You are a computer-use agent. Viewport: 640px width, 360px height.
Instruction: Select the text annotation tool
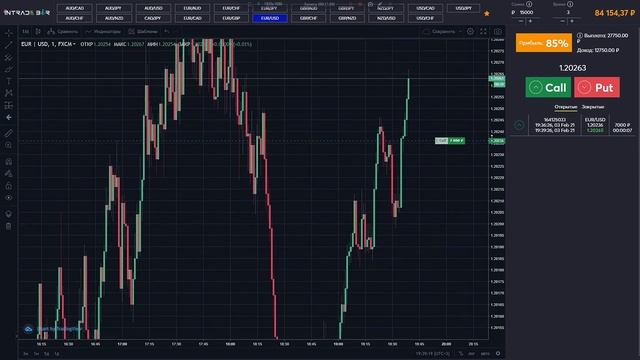coord(9,81)
